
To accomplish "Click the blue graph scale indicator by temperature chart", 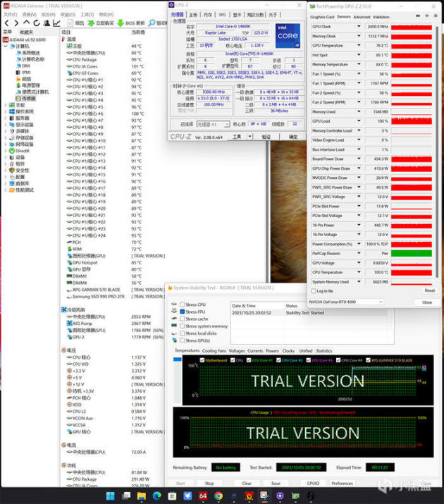I will [178, 359].
